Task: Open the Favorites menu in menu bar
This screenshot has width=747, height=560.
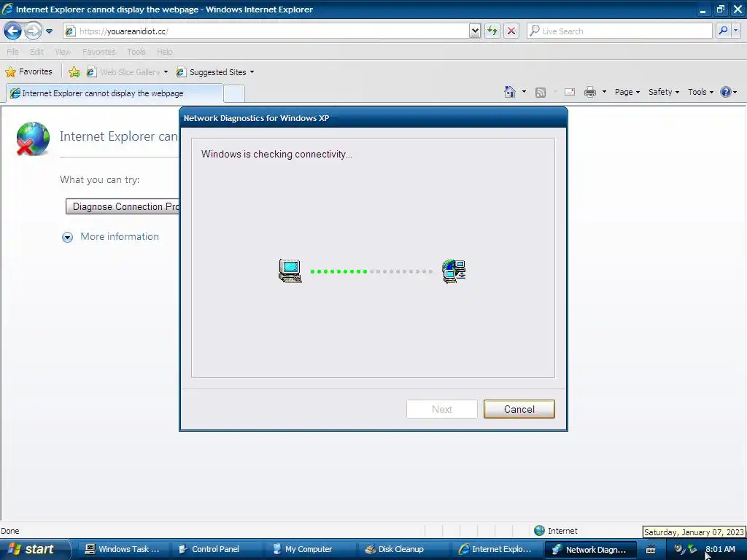Action: pyautogui.click(x=99, y=52)
